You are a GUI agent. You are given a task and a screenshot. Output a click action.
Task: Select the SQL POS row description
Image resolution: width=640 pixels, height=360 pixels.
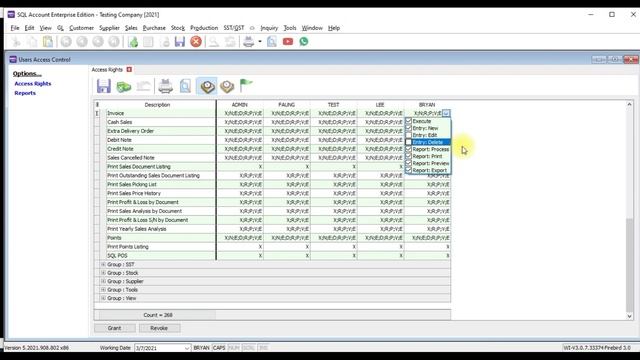click(160, 256)
